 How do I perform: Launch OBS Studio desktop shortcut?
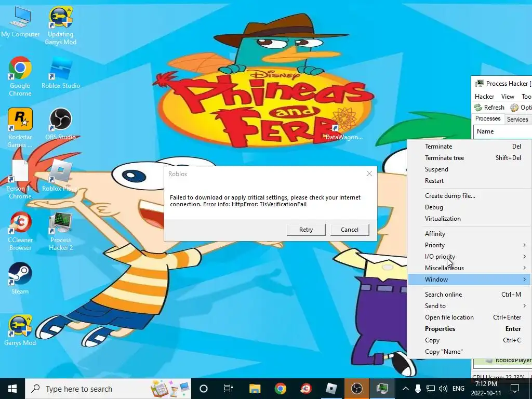(61, 124)
